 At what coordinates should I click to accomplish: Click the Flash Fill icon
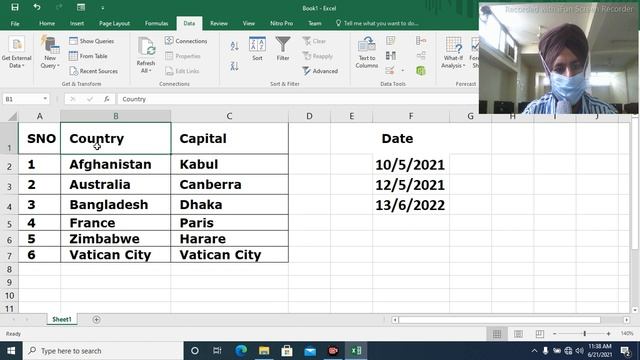(x=391, y=40)
